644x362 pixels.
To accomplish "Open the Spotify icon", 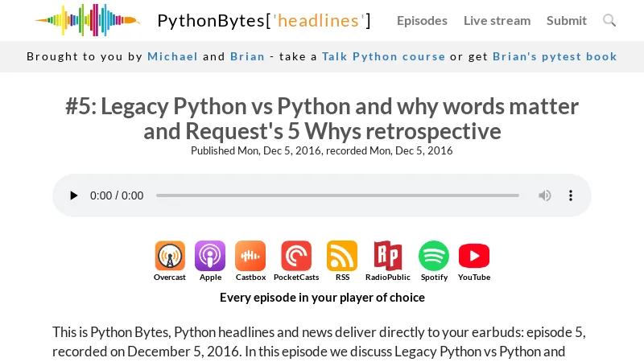I will coord(434,257).
